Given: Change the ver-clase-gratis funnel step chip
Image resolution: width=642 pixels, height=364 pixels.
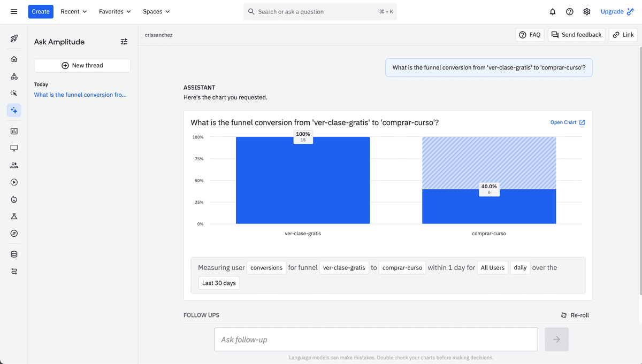Looking at the screenshot, I should point(344,268).
